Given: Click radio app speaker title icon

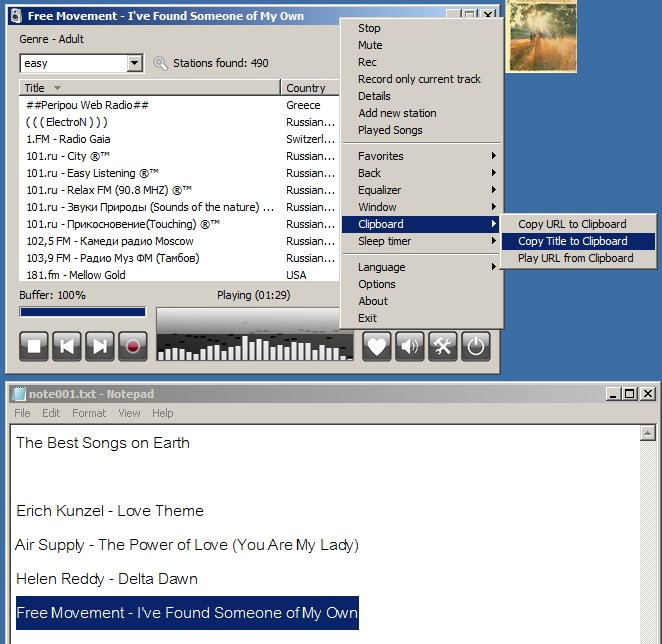Looking at the screenshot, I should point(16,16).
